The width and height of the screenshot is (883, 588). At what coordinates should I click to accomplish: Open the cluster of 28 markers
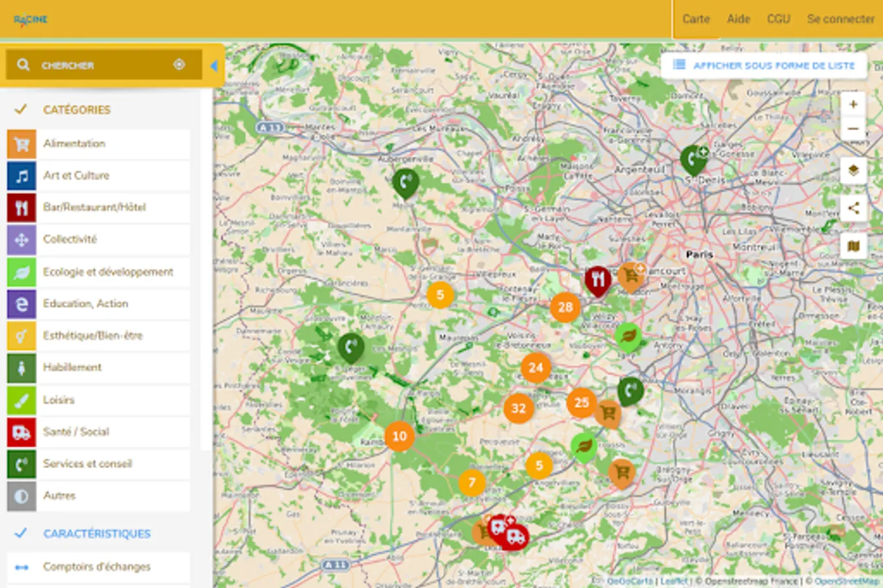[x=565, y=307]
